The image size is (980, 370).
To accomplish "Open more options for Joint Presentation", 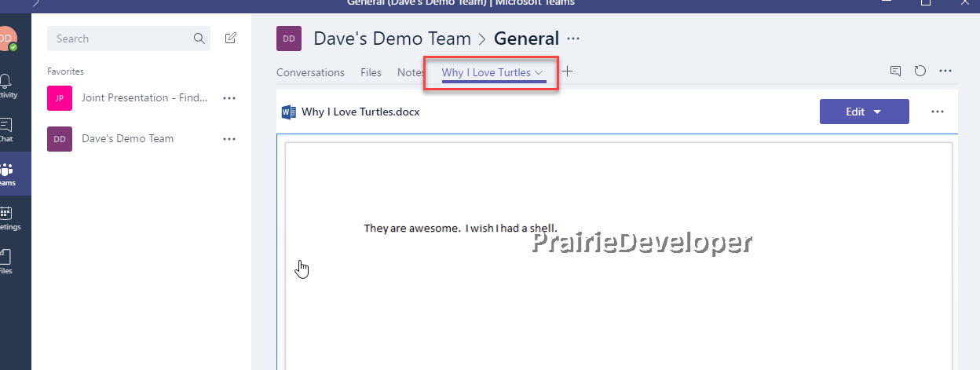I will click(x=229, y=98).
